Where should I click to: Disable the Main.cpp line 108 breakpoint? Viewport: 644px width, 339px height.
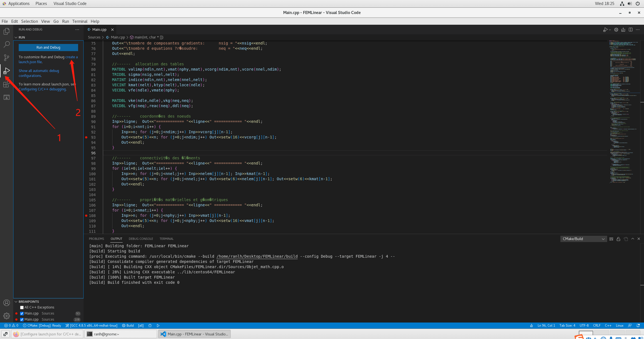coord(22,319)
